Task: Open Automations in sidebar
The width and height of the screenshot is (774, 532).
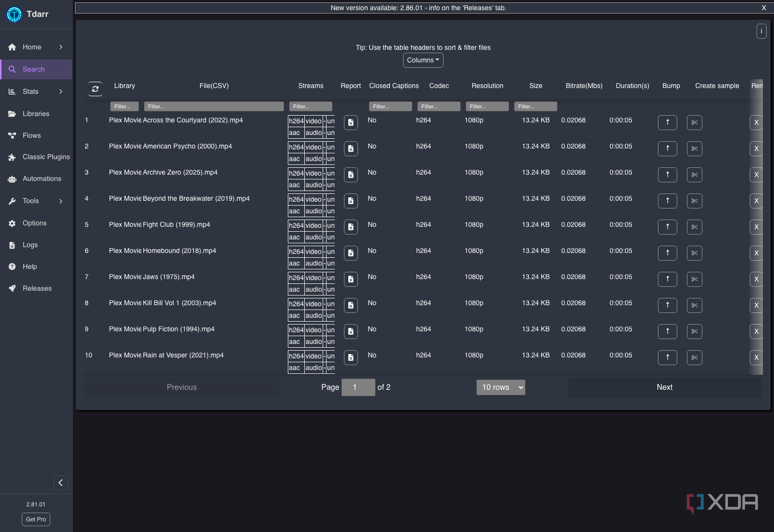Action: point(36,178)
